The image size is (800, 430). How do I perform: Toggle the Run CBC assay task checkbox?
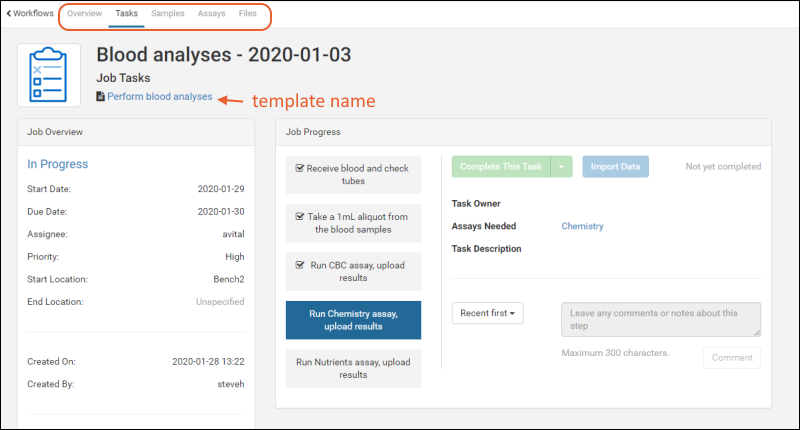click(301, 265)
